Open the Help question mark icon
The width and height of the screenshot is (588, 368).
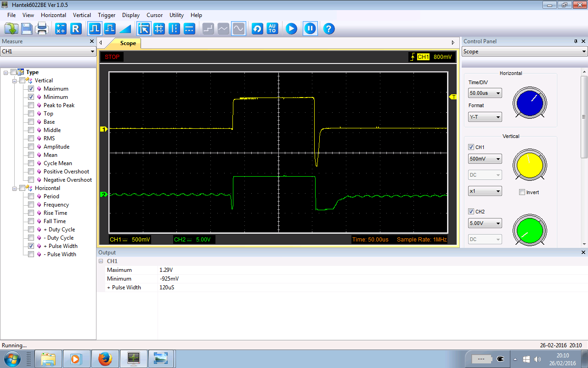coord(328,29)
